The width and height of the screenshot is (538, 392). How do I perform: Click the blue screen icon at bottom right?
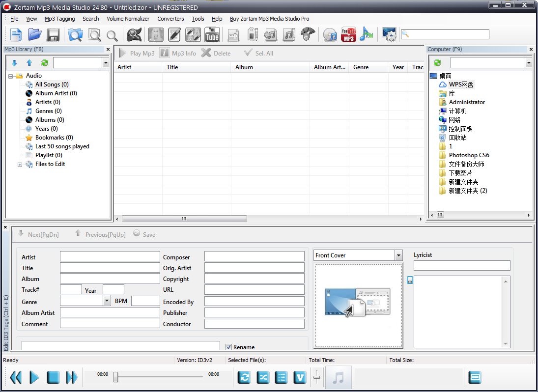tap(475, 378)
